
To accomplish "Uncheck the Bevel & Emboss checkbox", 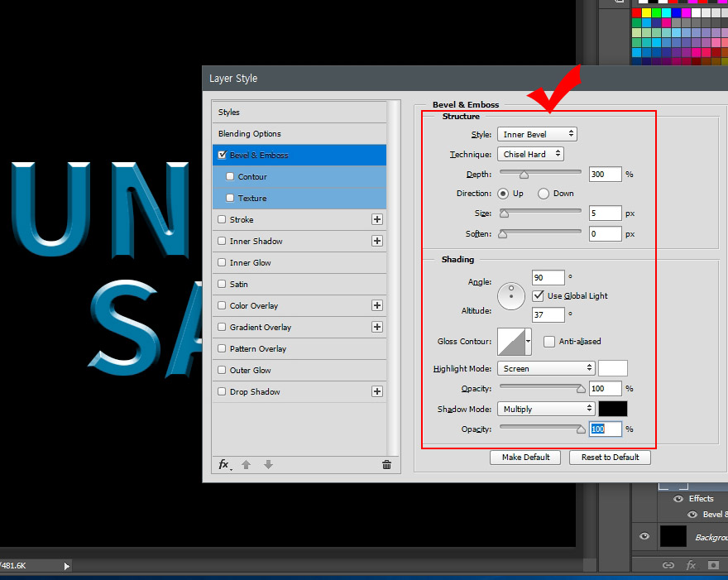I will pyautogui.click(x=223, y=155).
